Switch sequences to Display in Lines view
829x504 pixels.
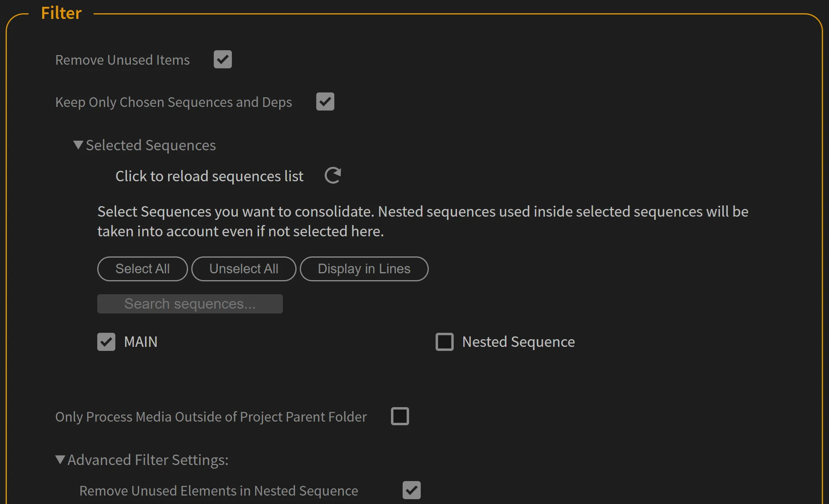tap(364, 268)
